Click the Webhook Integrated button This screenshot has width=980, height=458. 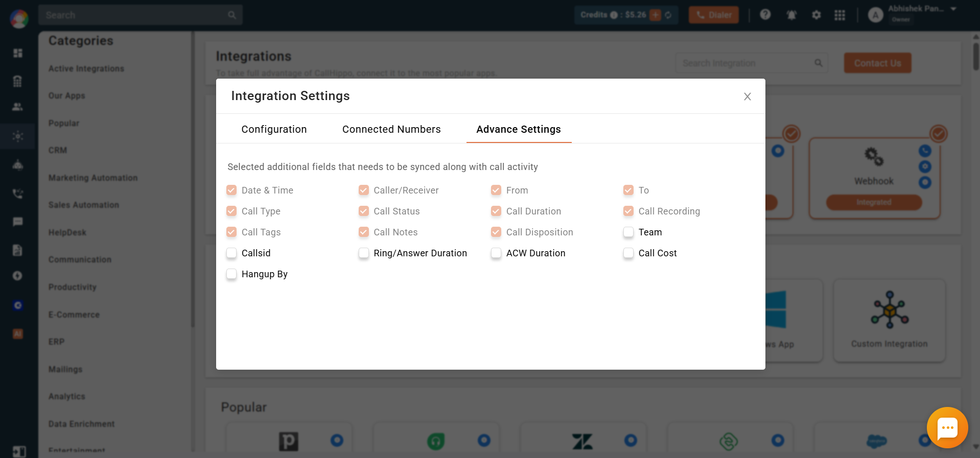point(874,202)
